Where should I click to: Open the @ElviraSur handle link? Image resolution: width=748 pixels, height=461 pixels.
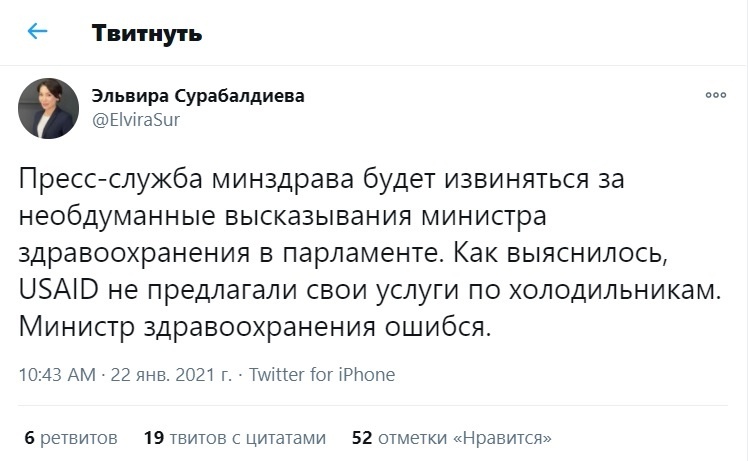[x=136, y=120]
